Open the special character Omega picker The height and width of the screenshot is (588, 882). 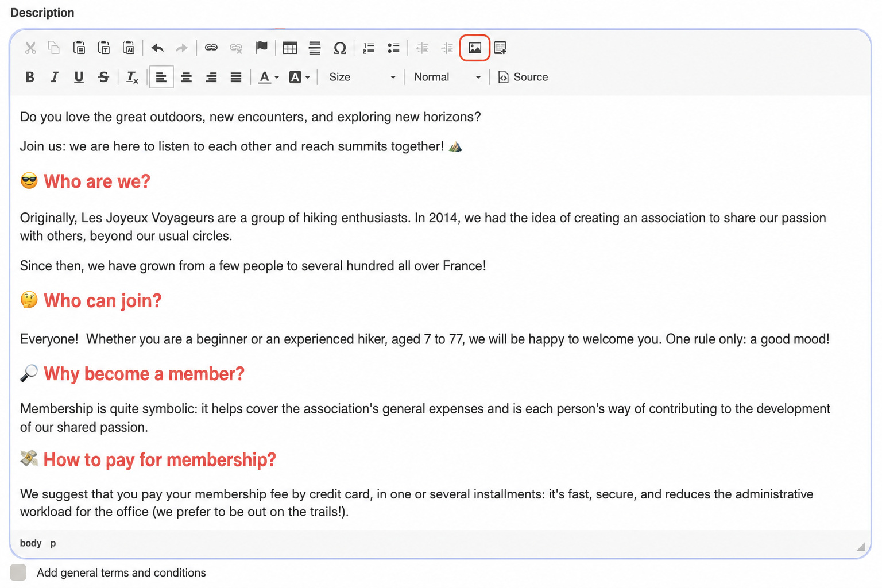click(x=340, y=48)
